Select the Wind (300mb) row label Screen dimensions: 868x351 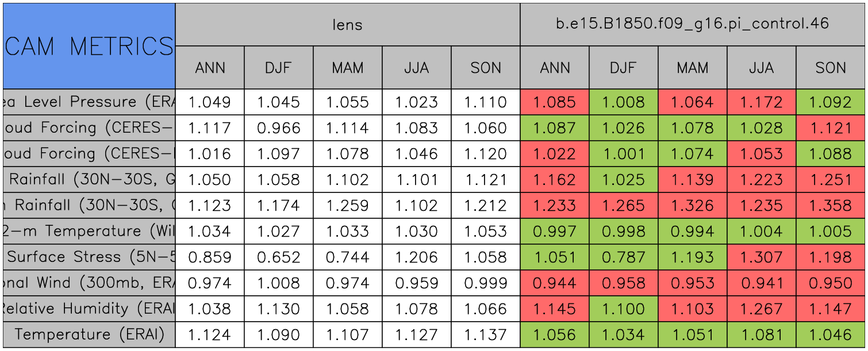tap(89, 283)
